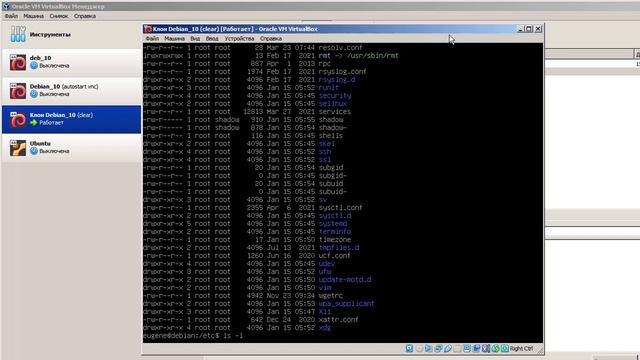Click the VirtualBox icon in VM window title bar

point(148,29)
